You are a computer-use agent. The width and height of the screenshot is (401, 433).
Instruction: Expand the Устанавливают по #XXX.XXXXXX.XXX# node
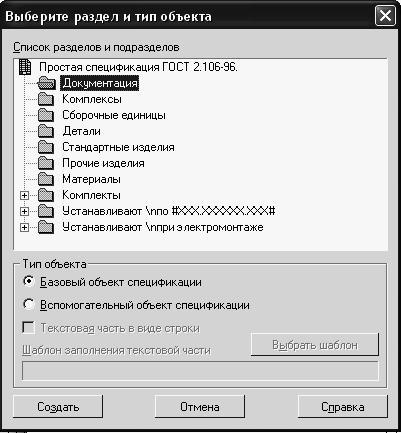click(x=24, y=211)
